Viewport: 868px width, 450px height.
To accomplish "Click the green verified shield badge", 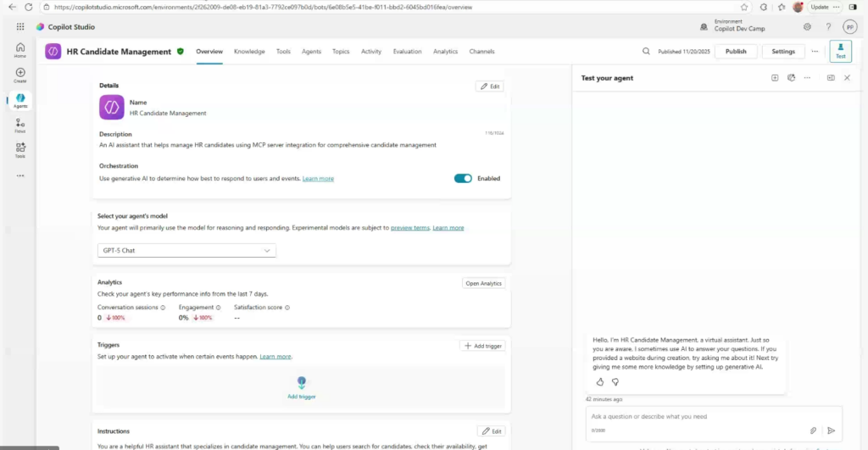I will [181, 52].
